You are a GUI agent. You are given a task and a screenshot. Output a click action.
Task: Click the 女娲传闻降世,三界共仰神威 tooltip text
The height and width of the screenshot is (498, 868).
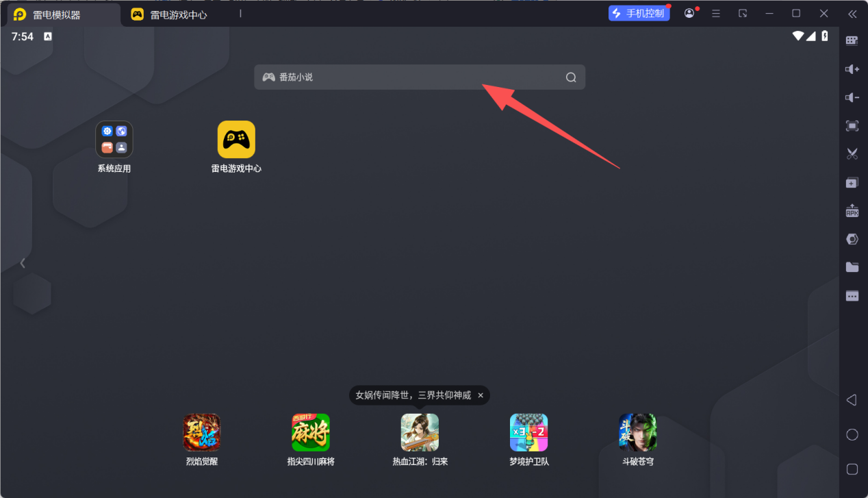413,395
